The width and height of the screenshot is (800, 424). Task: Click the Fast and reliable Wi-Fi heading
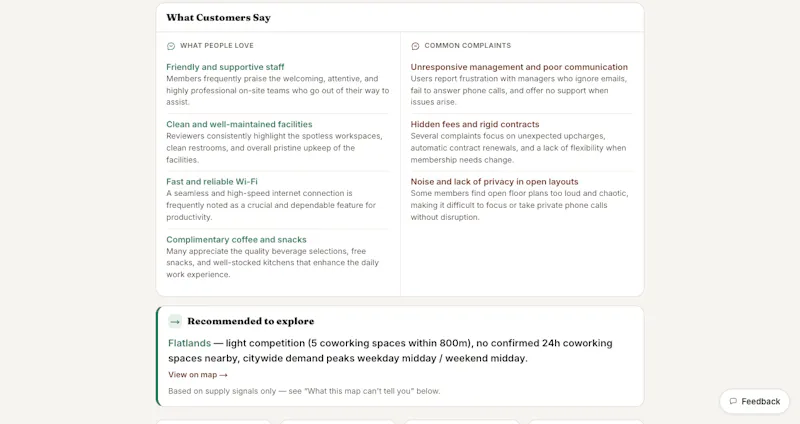tap(212, 182)
